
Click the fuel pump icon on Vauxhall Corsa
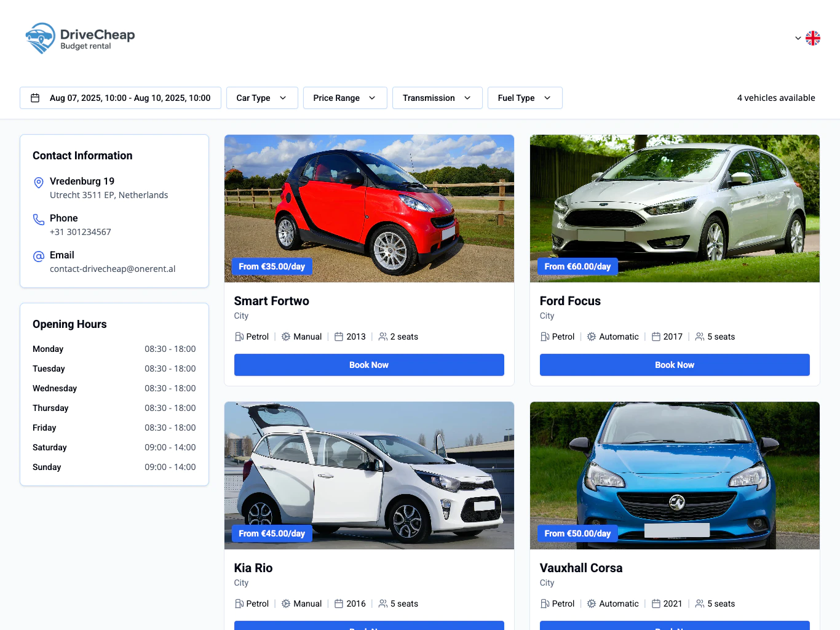coord(545,604)
